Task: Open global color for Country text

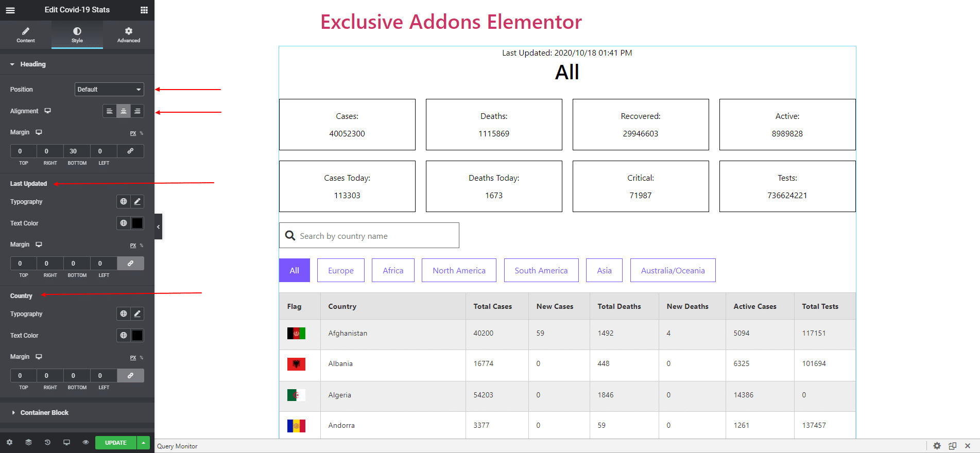Action: (124, 336)
